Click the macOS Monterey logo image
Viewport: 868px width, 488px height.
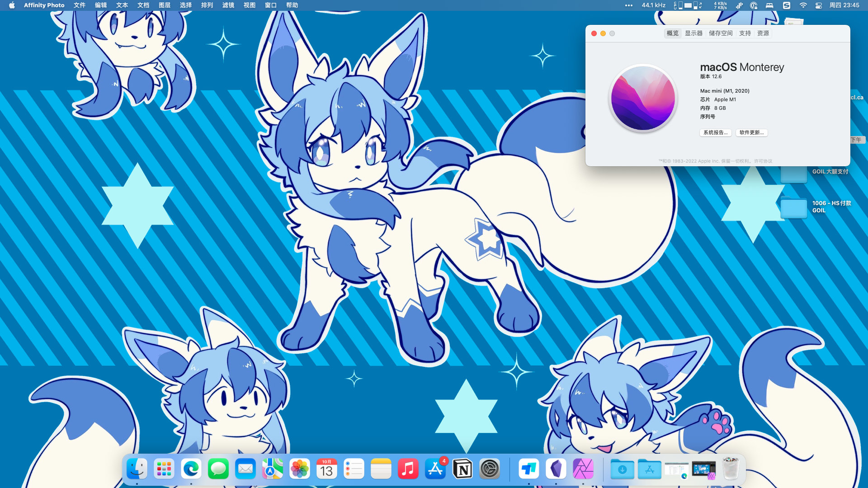point(642,98)
